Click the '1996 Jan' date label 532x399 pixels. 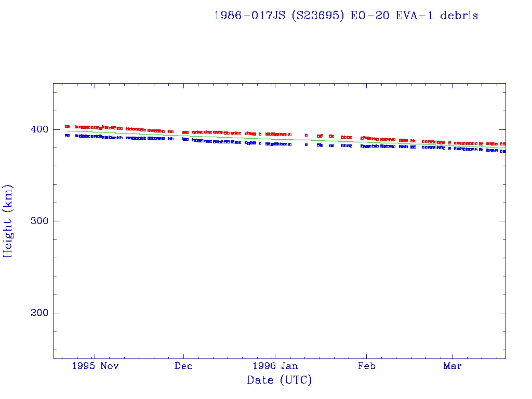tap(275, 366)
